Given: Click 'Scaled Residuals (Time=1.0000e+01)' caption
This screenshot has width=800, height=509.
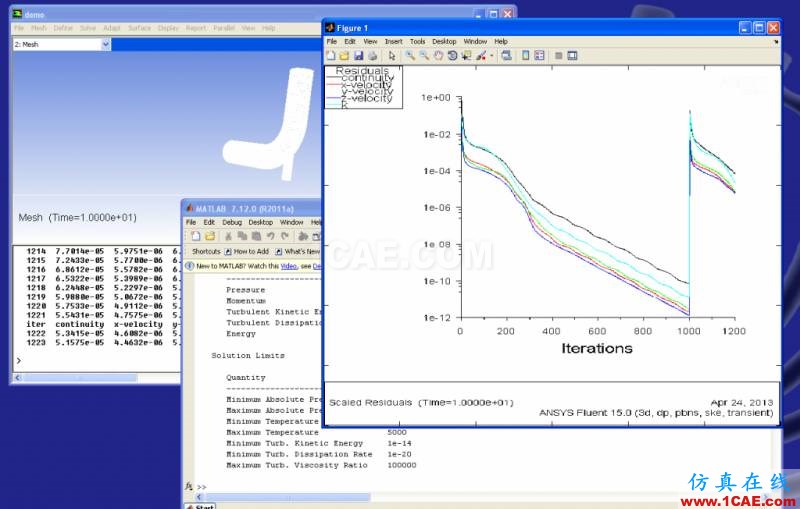Looking at the screenshot, I should click(421, 402).
